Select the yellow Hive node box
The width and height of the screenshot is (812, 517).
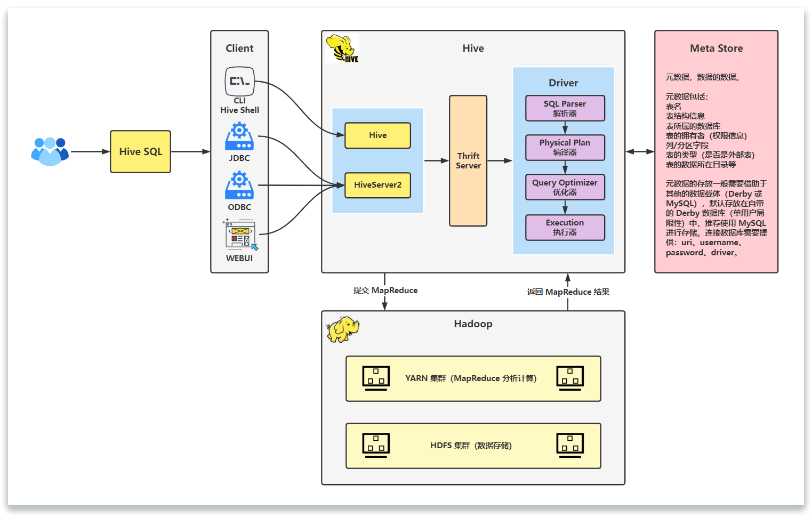point(377,135)
